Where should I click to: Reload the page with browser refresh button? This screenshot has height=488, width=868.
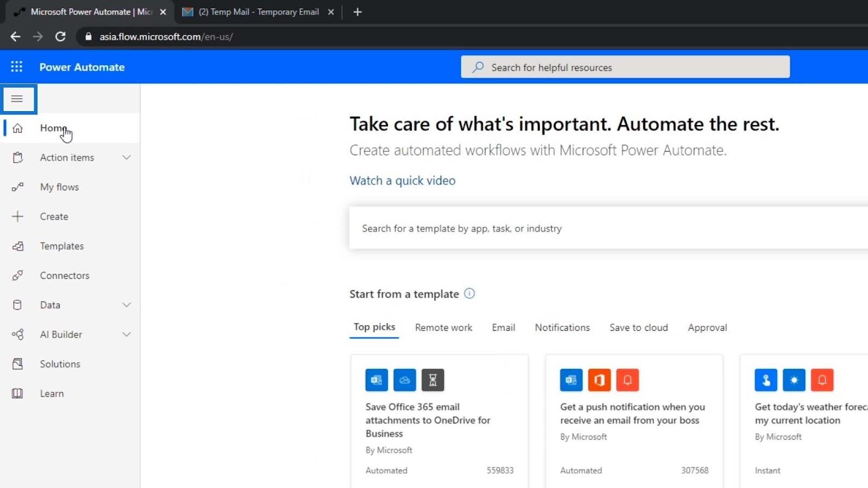coord(60,36)
